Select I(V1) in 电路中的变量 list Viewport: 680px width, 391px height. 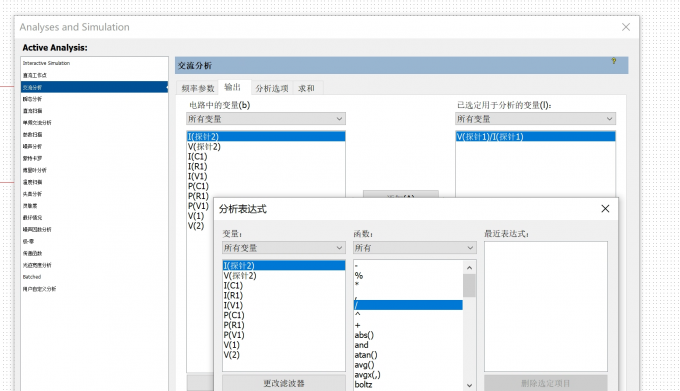[266, 176]
